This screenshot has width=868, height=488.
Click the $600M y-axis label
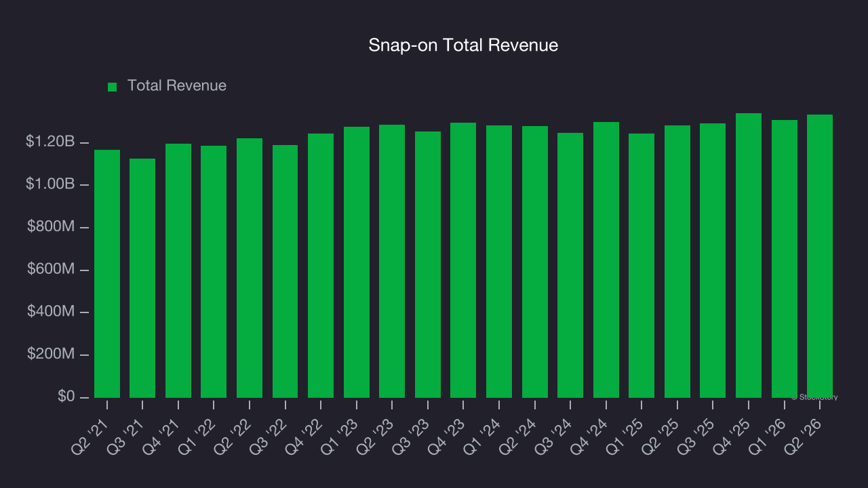(51, 269)
